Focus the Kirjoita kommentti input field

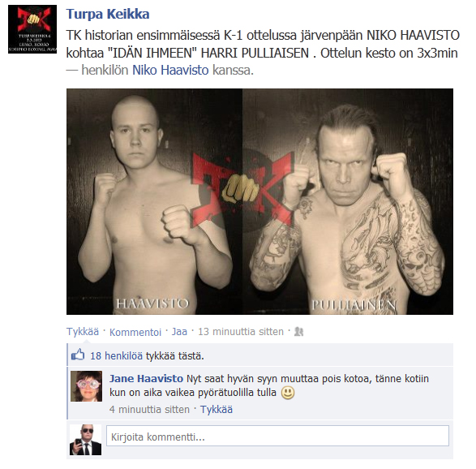pos(277,436)
